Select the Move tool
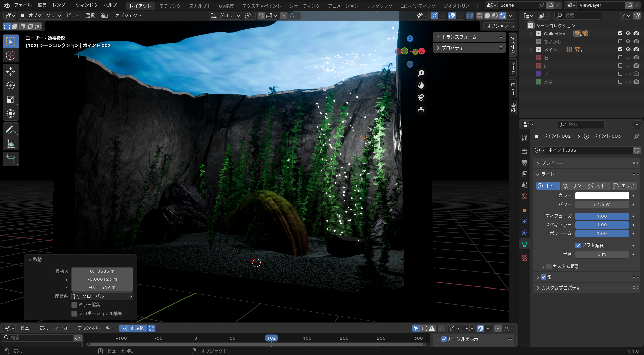 (x=11, y=71)
